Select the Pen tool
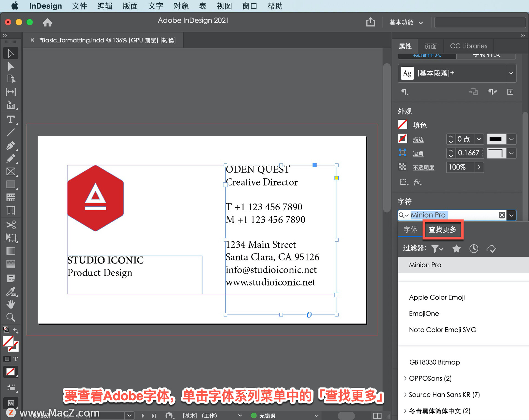 [11, 146]
